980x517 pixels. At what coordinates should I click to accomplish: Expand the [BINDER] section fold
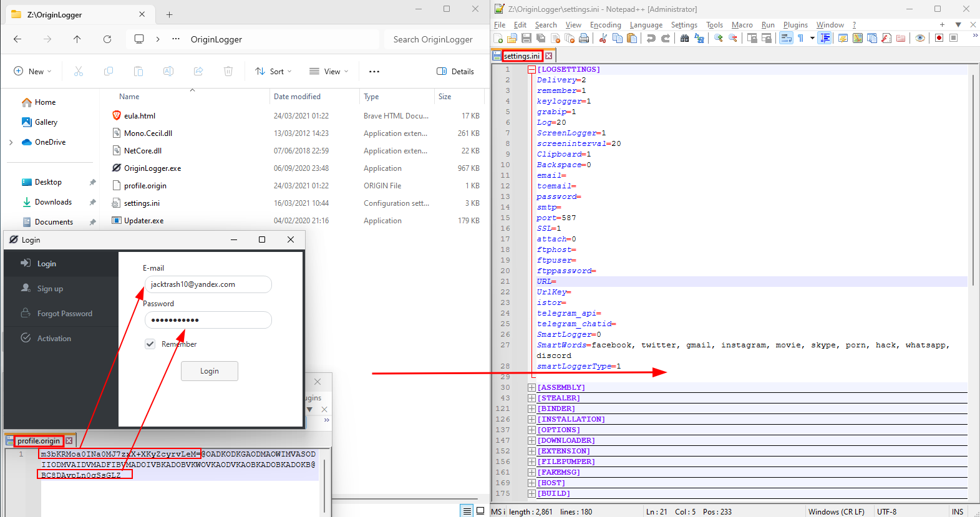click(531, 408)
